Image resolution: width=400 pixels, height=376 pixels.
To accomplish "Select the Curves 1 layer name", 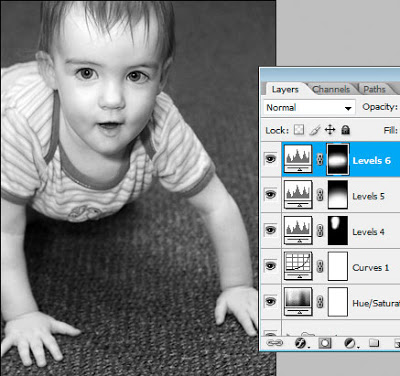I will point(371,268).
